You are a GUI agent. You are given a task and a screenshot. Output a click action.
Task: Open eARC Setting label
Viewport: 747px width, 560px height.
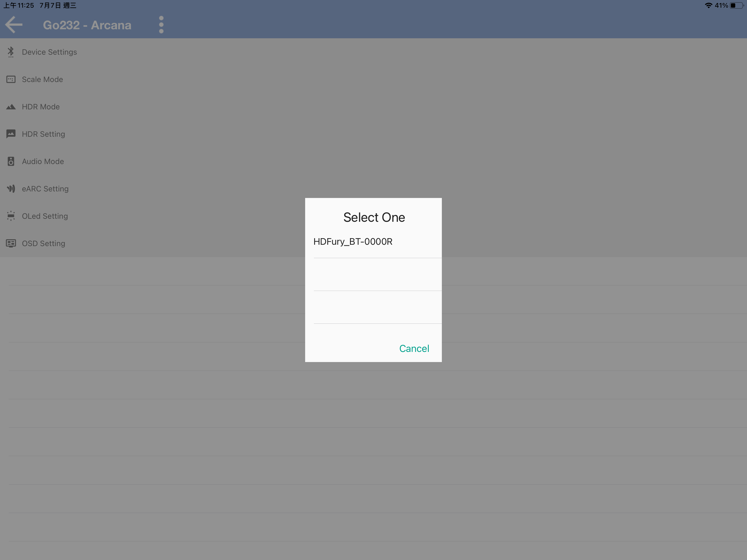tap(45, 189)
